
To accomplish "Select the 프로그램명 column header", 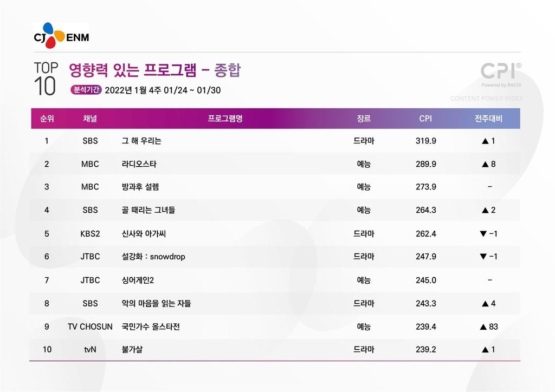I will coord(225,119).
